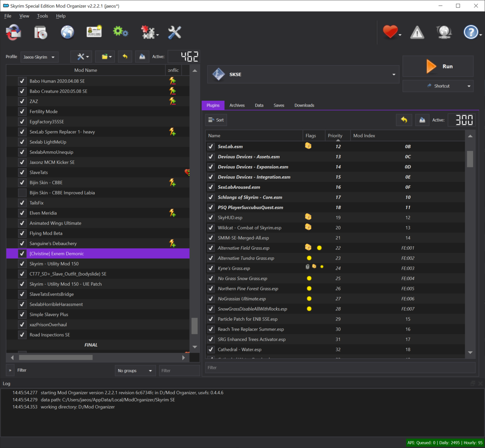Click the Run button

tap(438, 66)
